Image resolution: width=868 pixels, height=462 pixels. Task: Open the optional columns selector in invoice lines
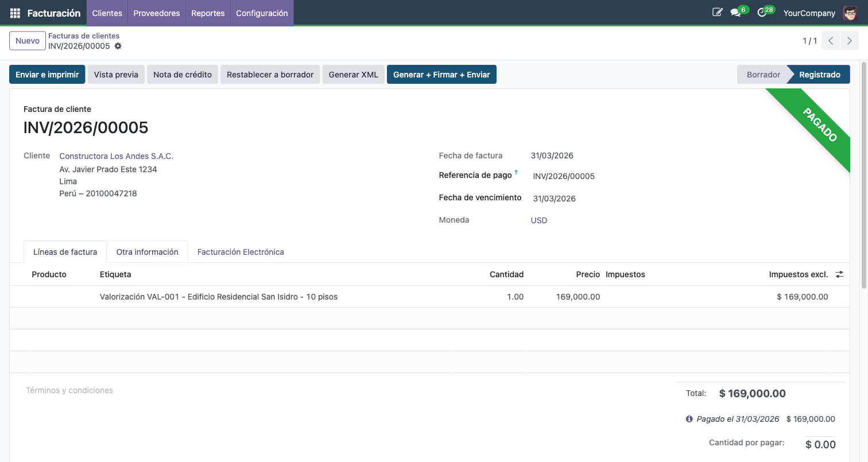pos(839,274)
